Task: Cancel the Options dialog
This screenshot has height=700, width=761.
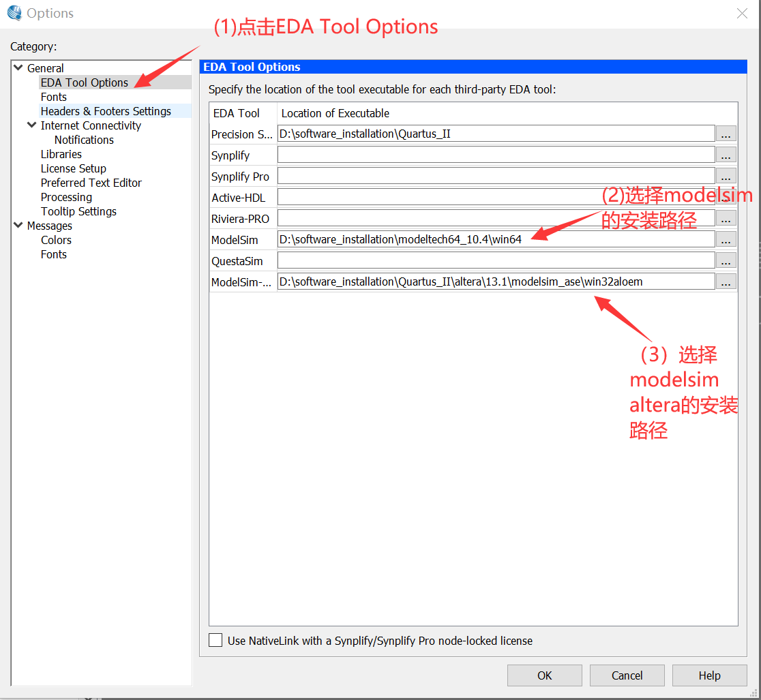Action: 627,675
